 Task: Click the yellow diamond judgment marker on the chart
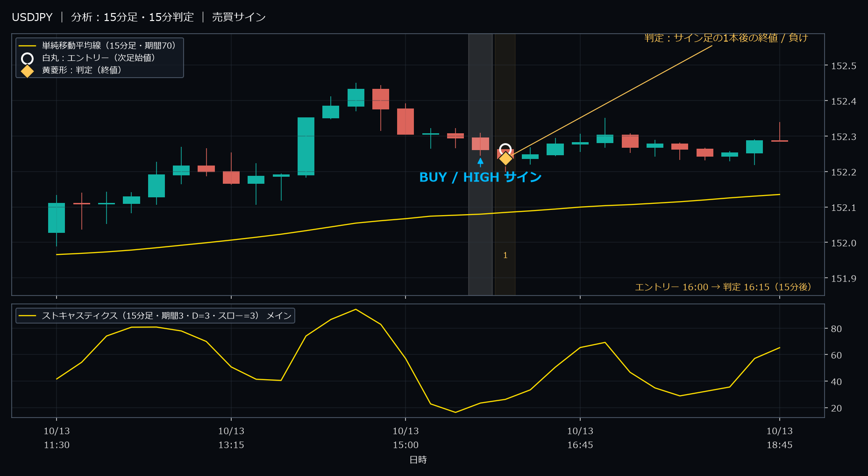pyautogui.click(x=505, y=159)
